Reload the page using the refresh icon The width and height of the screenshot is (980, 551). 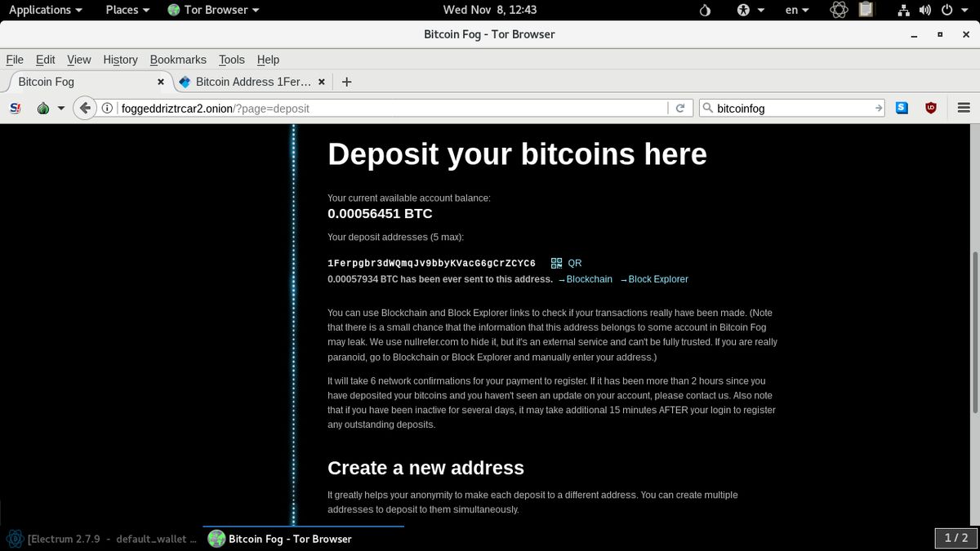(x=681, y=107)
